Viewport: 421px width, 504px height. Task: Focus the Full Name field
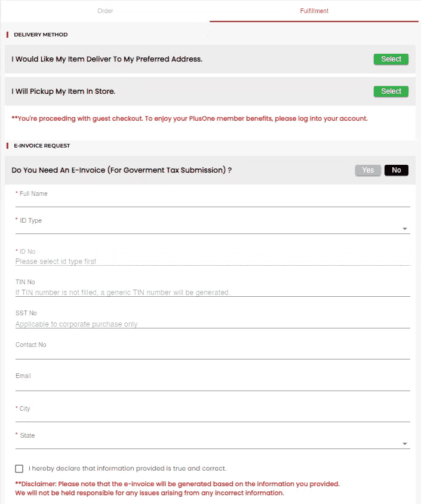[x=213, y=201]
